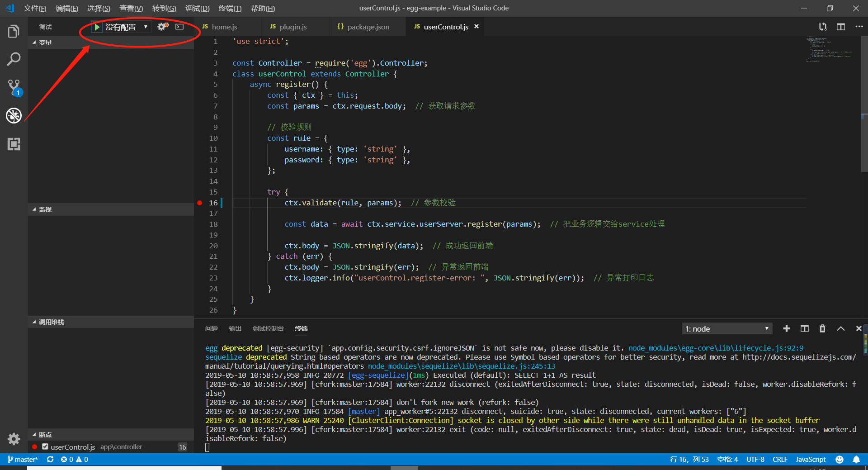868x470 pixels.
Task: Open launch configuration via gear icon
Action: (162, 27)
